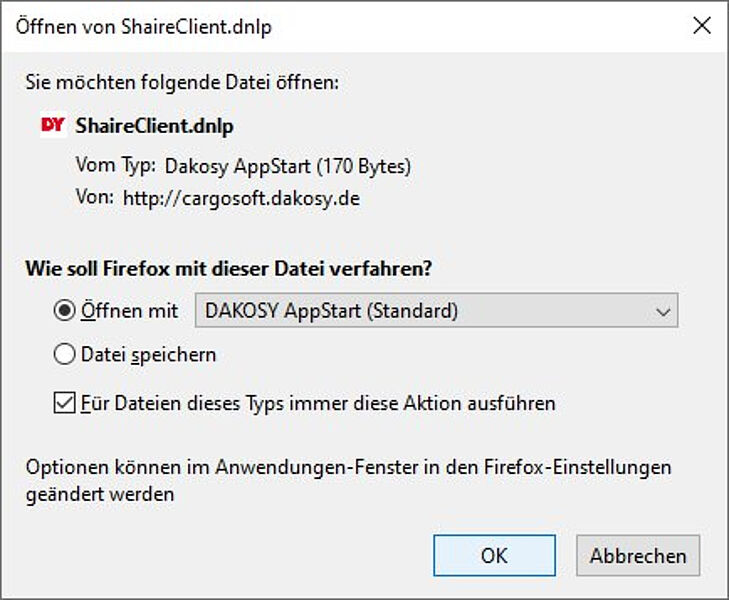
Task: Click the 'Öffnen mit' label text
Action: (x=129, y=311)
